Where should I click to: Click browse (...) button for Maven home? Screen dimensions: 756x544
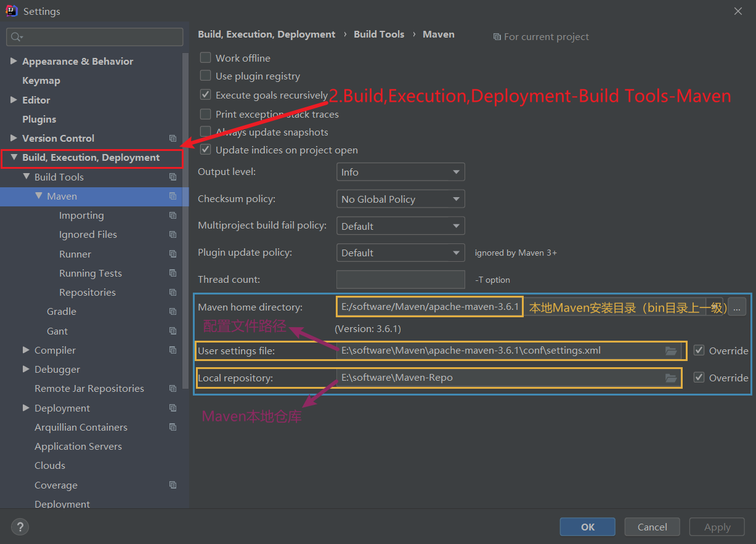[736, 307]
